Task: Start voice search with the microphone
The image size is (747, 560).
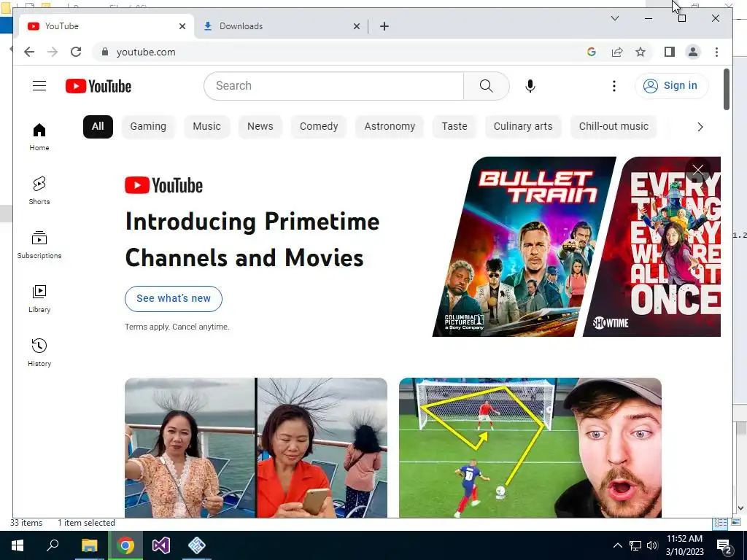Action: 530,86
